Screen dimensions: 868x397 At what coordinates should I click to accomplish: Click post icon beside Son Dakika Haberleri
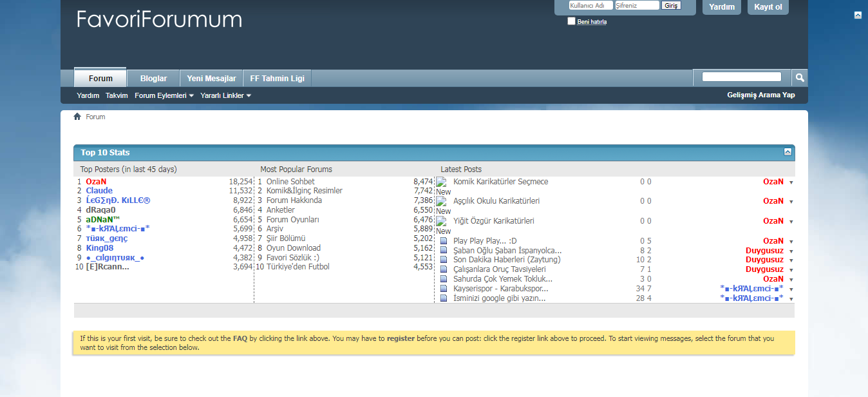point(443,260)
